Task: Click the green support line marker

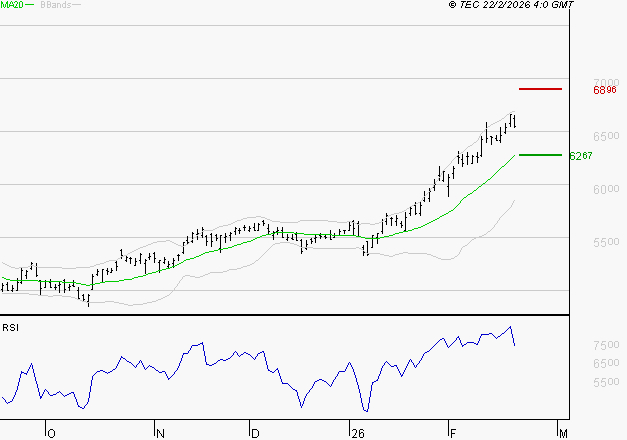Action: [540, 155]
